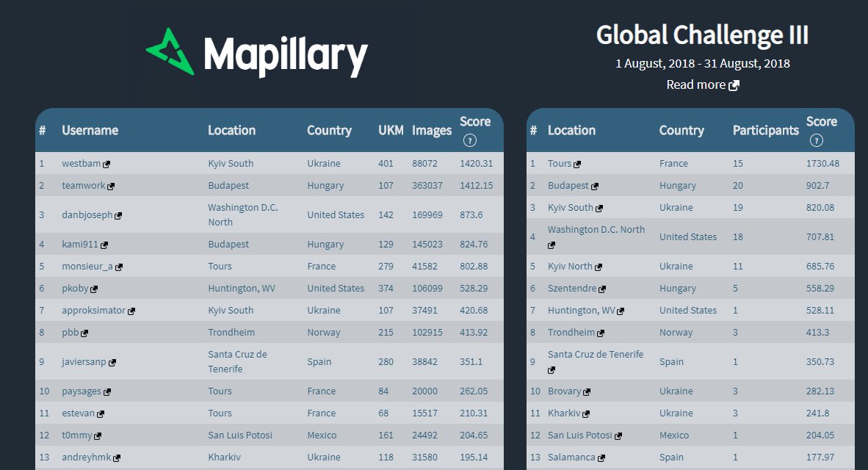Click external link icon beside teamwork
This screenshot has height=470, width=868.
pos(111,187)
